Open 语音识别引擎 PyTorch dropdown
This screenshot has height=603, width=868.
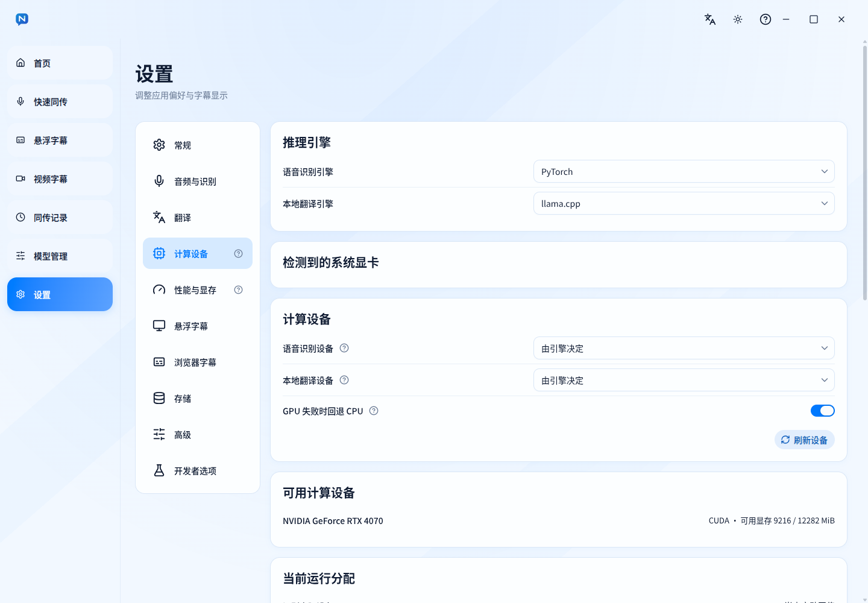click(684, 171)
